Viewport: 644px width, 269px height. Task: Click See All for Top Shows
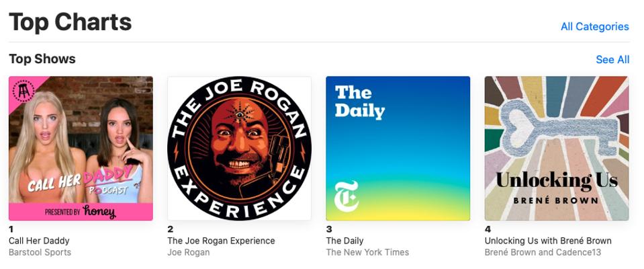(612, 60)
